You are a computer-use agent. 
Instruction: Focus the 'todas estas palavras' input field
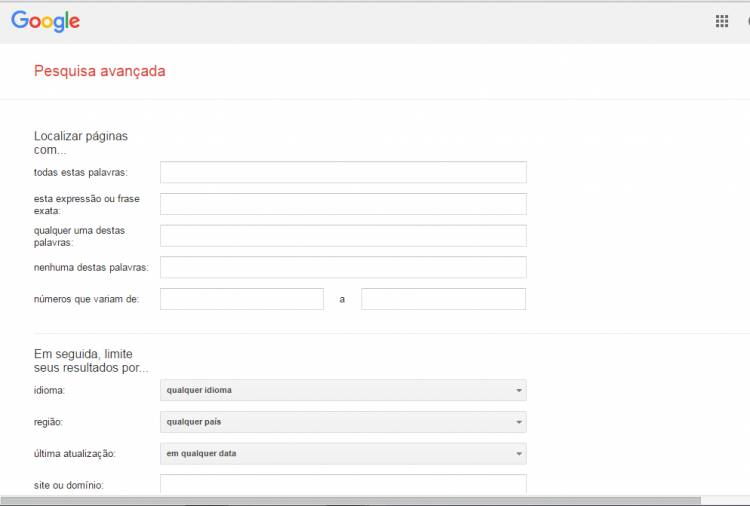click(343, 172)
